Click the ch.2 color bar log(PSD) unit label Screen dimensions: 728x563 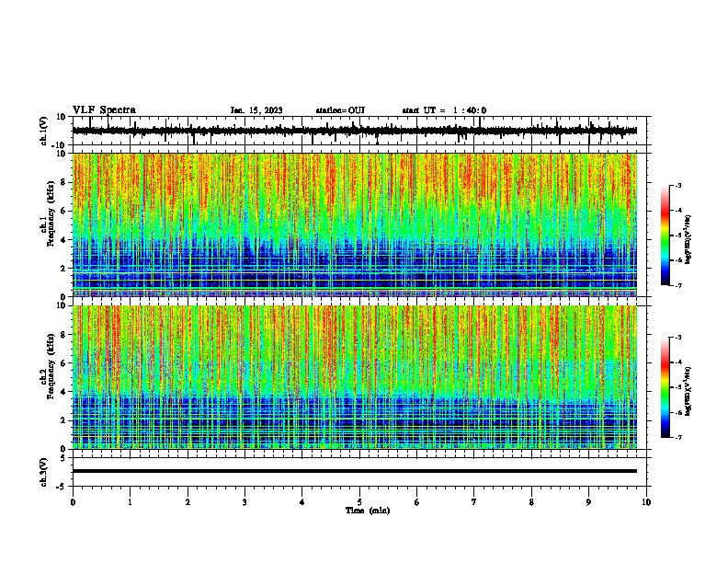point(688,391)
